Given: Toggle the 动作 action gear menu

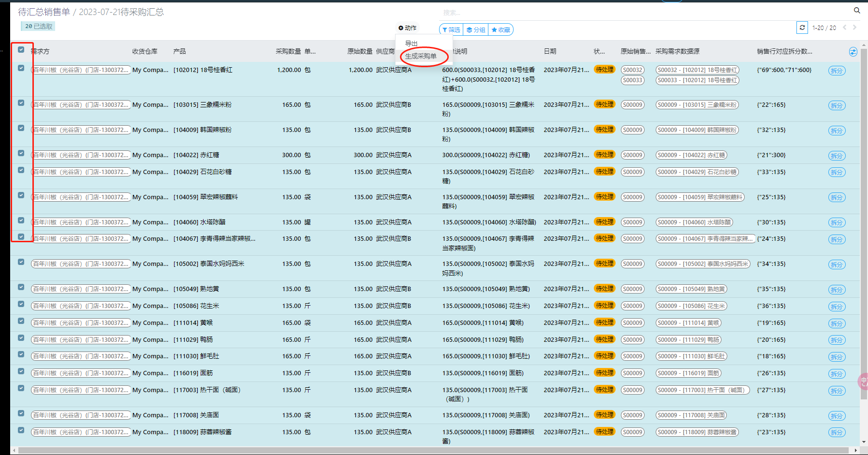Looking at the screenshot, I should [407, 28].
